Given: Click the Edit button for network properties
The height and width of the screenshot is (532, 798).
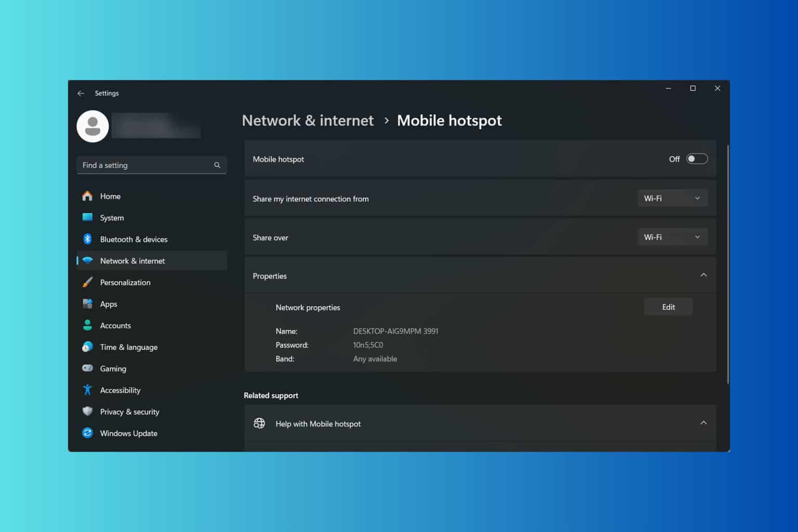Looking at the screenshot, I should pos(668,307).
